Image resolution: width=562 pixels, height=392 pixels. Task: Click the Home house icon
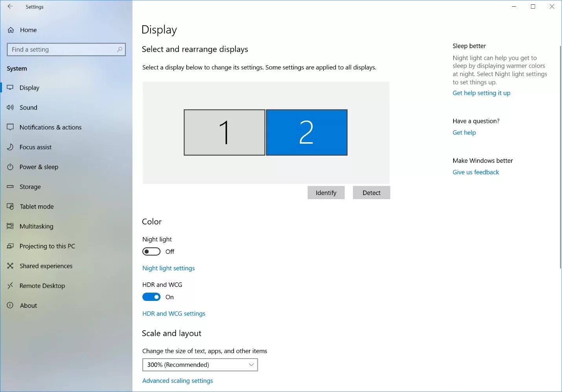click(11, 30)
